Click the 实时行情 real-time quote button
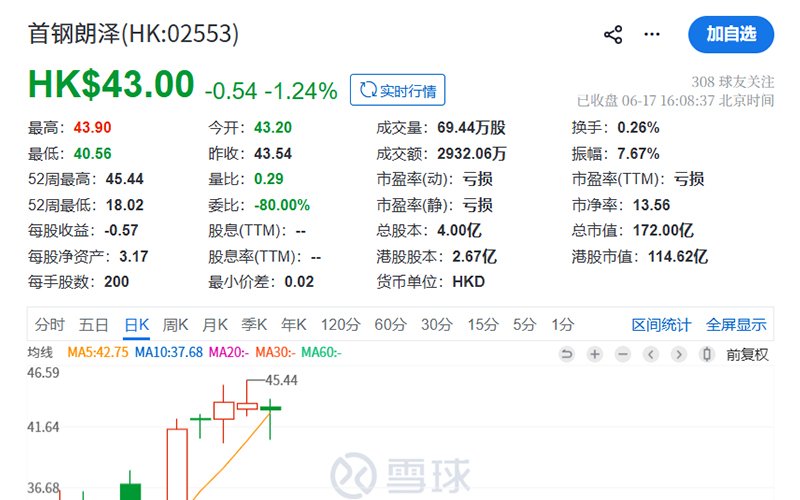This screenshot has height=500, width=800. tap(397, 90)
